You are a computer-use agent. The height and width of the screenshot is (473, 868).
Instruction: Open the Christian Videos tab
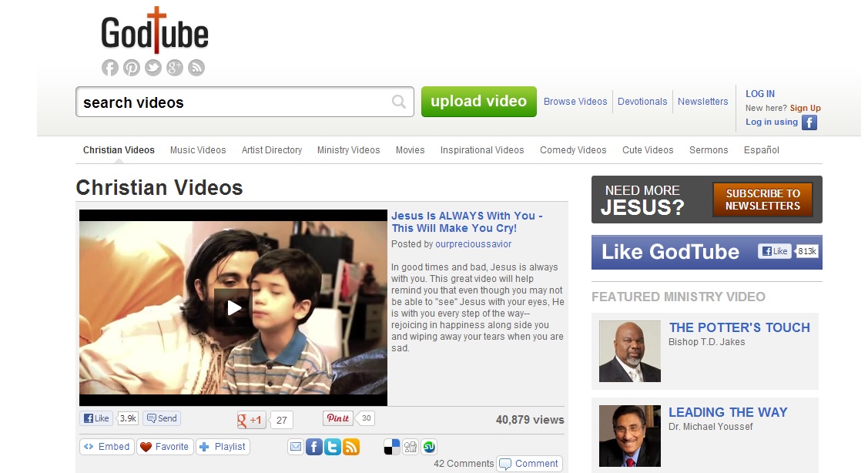click(119, 150)
